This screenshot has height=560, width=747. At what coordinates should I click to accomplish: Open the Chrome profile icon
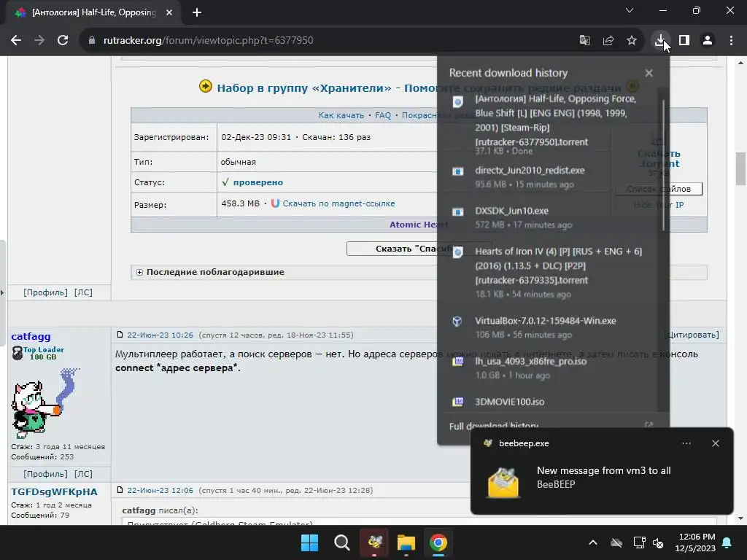708,41
